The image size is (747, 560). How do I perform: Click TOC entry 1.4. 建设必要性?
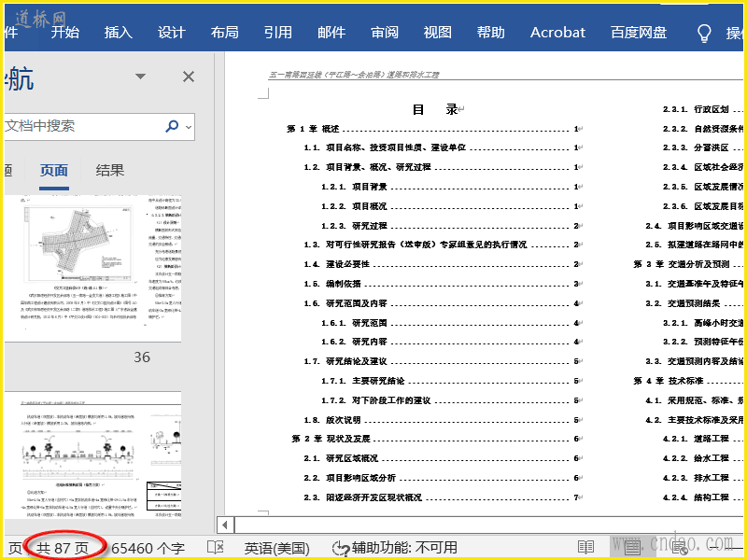(443, 264)
